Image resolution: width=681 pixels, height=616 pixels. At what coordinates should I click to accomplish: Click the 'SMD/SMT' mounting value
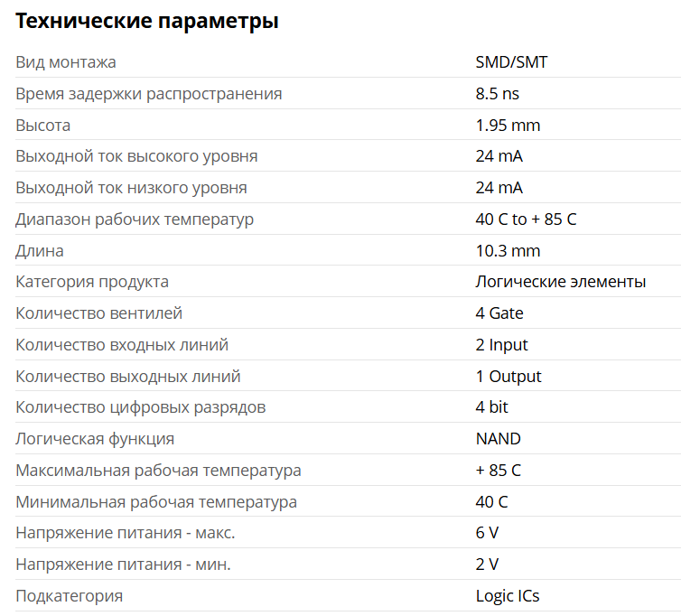tap(511, 62)
